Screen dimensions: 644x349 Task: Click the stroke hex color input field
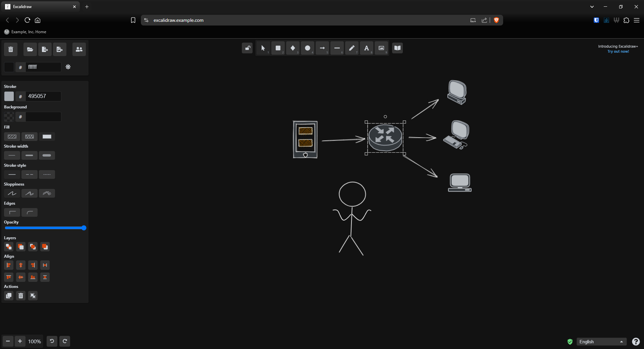tap(44, 96)
